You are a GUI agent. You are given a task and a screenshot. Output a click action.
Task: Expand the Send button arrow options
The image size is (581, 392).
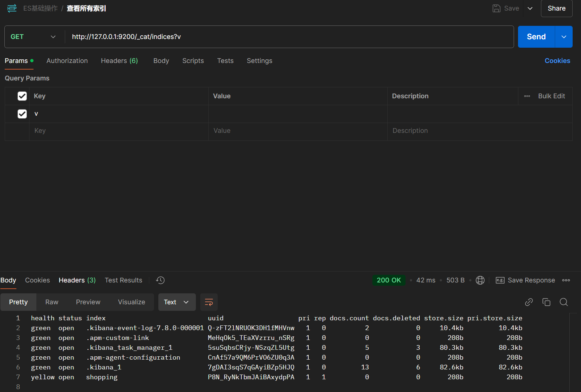(564, 37)
